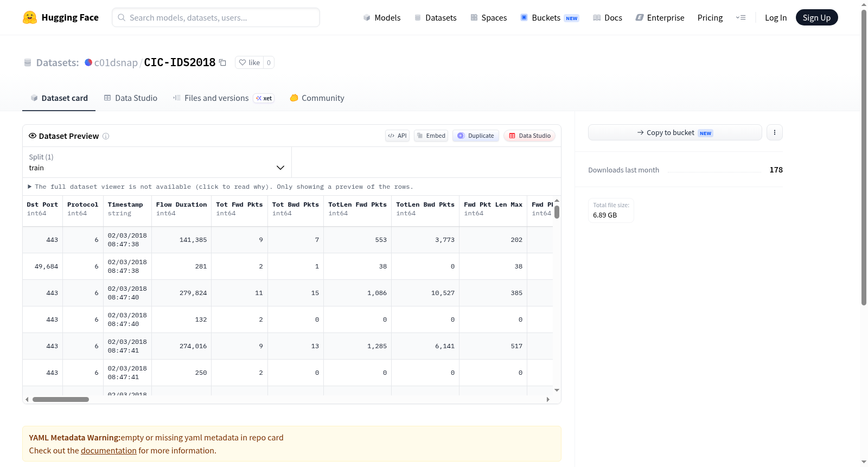Screen dimensions: 868x467
Task: Copy dataset name with the copy icon
Action: 222,62
